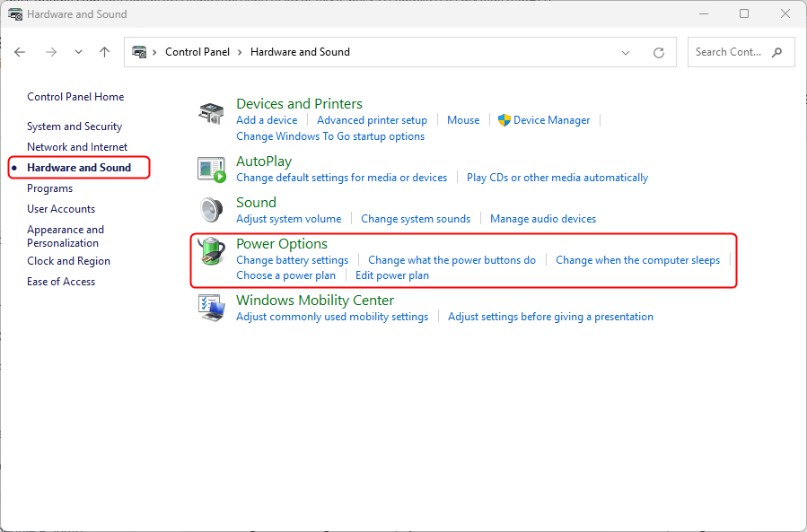The image size is (807, 532).
Task: Click the Devices and Printers icon
Action: click(210, 113)
